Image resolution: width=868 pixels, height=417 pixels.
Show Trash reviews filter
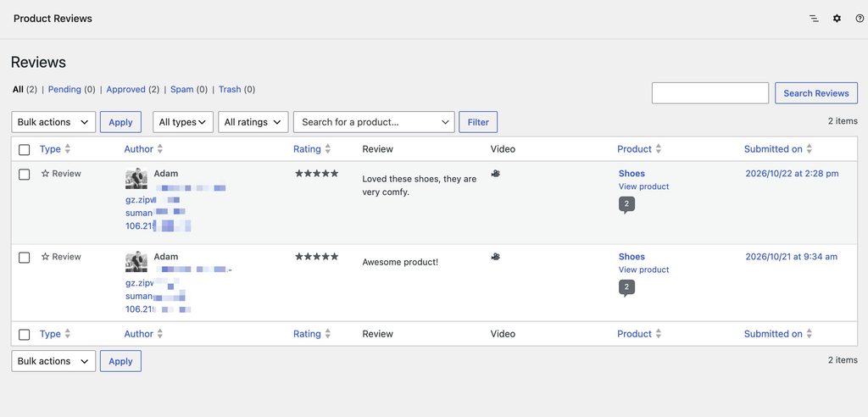[230, 89]
